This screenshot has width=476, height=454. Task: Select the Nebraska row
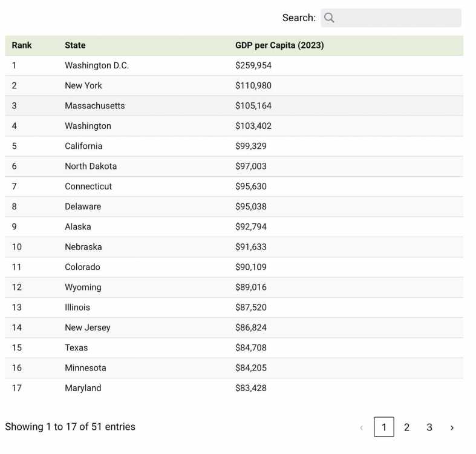point(233,247)
